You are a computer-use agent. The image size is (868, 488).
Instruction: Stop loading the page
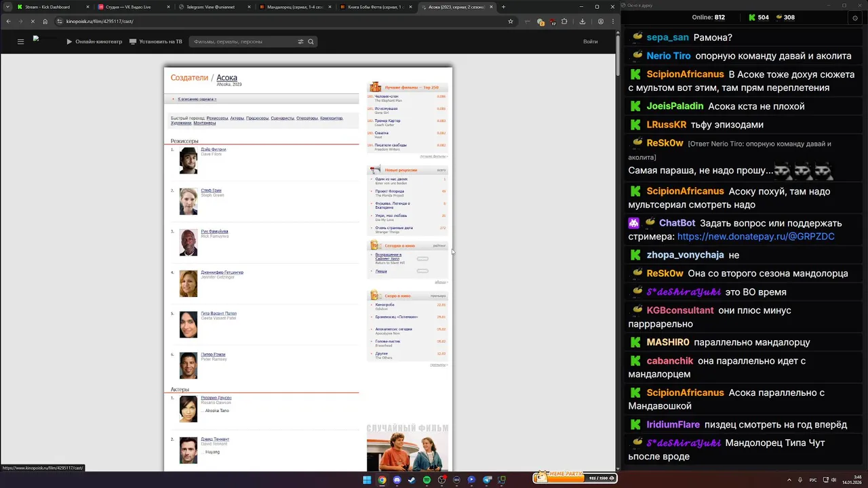[33, 21]
